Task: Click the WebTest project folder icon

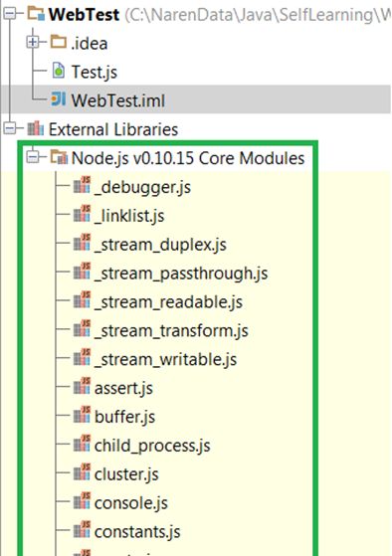Action: [36, 14]
